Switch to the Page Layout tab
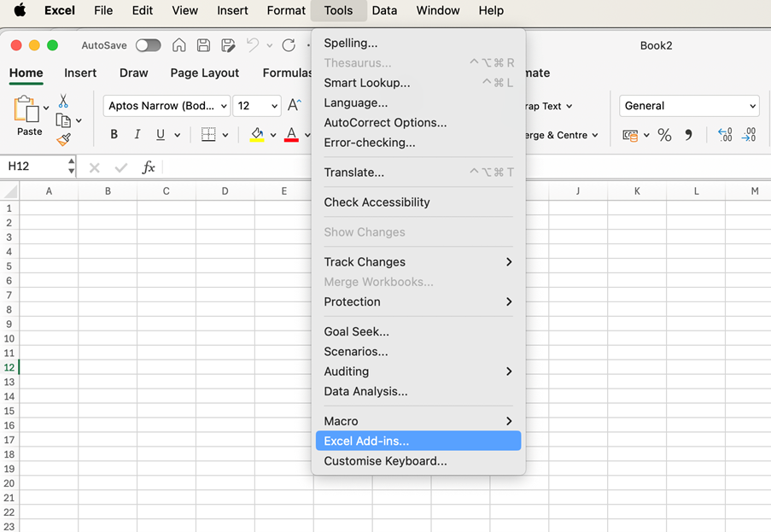771x532 pixels. pyautogui.click(x=204, y=73)
